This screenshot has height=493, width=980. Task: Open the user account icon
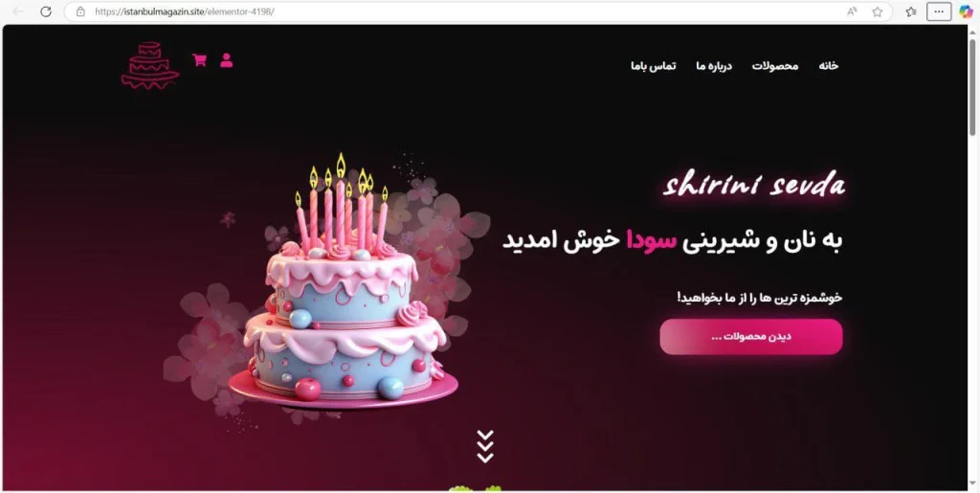click(226, 60)
